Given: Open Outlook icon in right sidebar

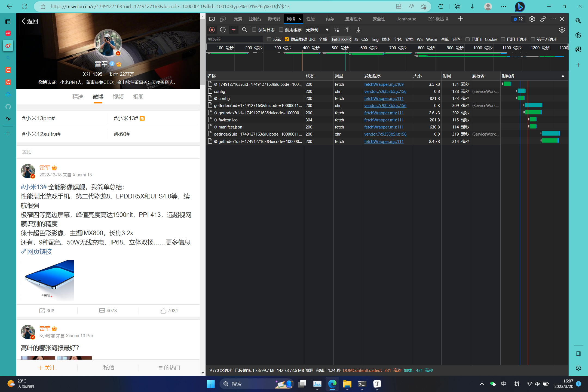Looking at the screenshot, I should [578, 50].
